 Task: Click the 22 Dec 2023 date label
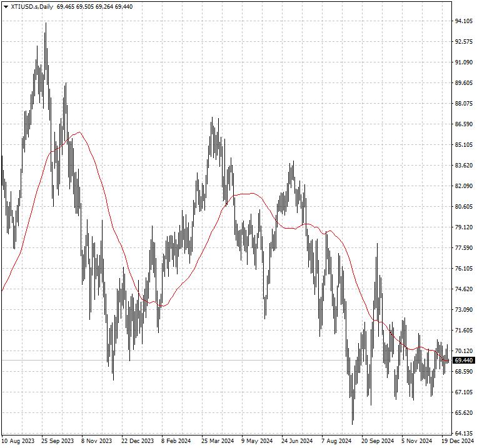138,441
